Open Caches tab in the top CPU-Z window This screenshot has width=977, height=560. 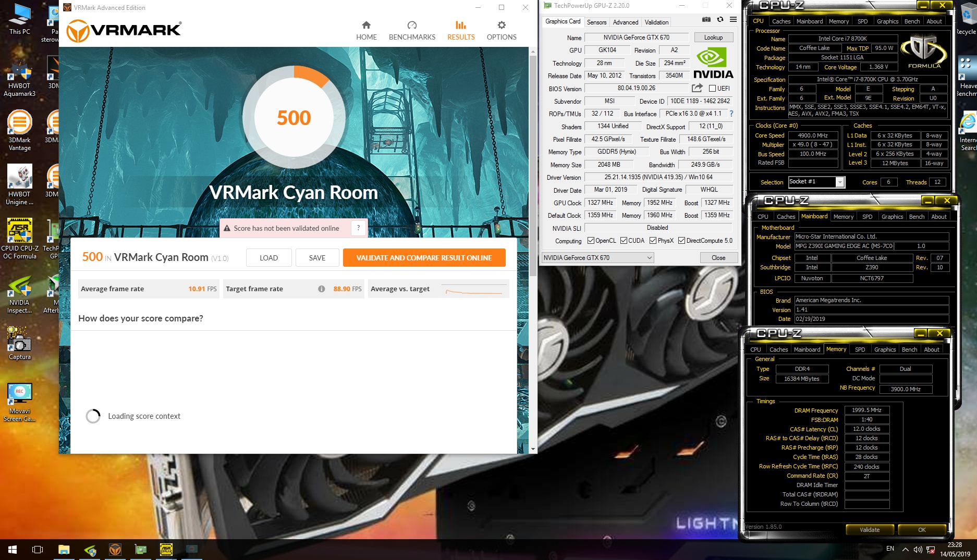[781, 21]
